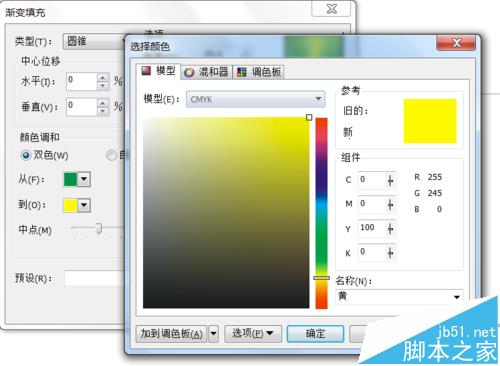Decrease the 垂直 value with down arrow

click(x=103, y=111)
